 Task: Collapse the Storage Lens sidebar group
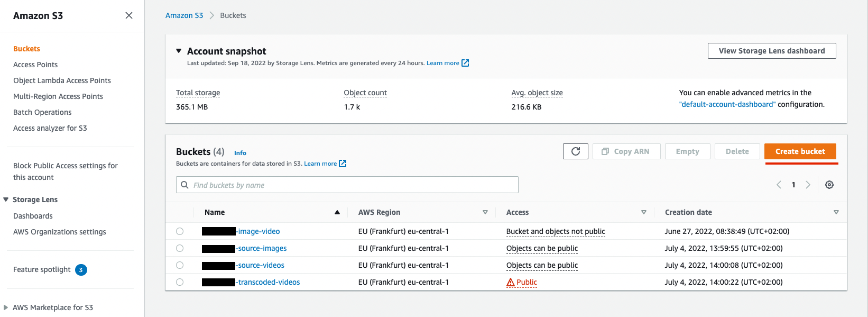click(x=6, y=200)
